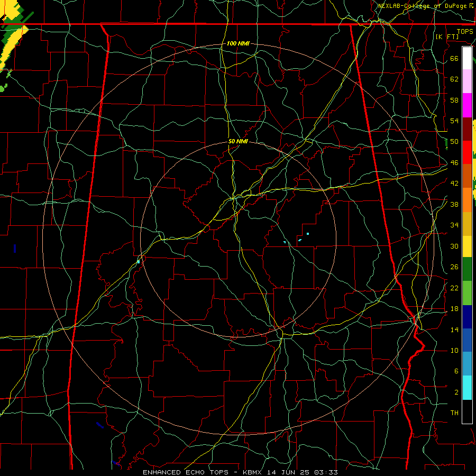
Task: Select the magenta legend color band
Action: 467,105
